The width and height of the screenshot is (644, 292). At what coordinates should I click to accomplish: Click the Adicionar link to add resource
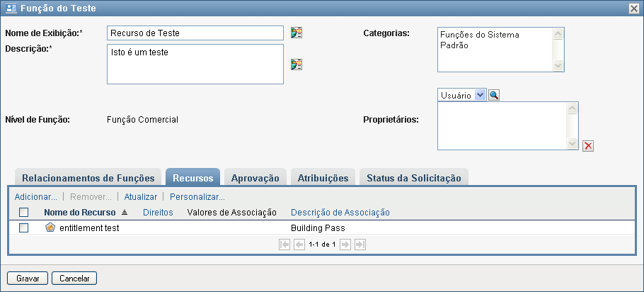tap(36, 196)
